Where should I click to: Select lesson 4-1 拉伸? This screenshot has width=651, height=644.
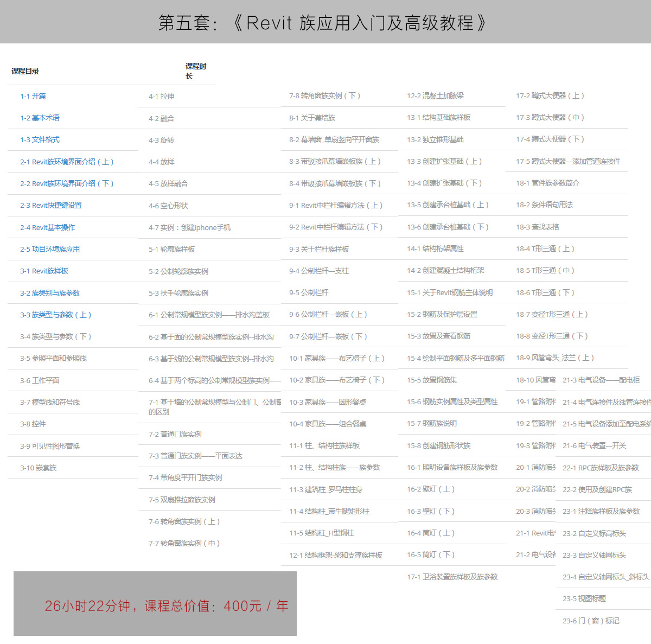click(x=161, y=96)
